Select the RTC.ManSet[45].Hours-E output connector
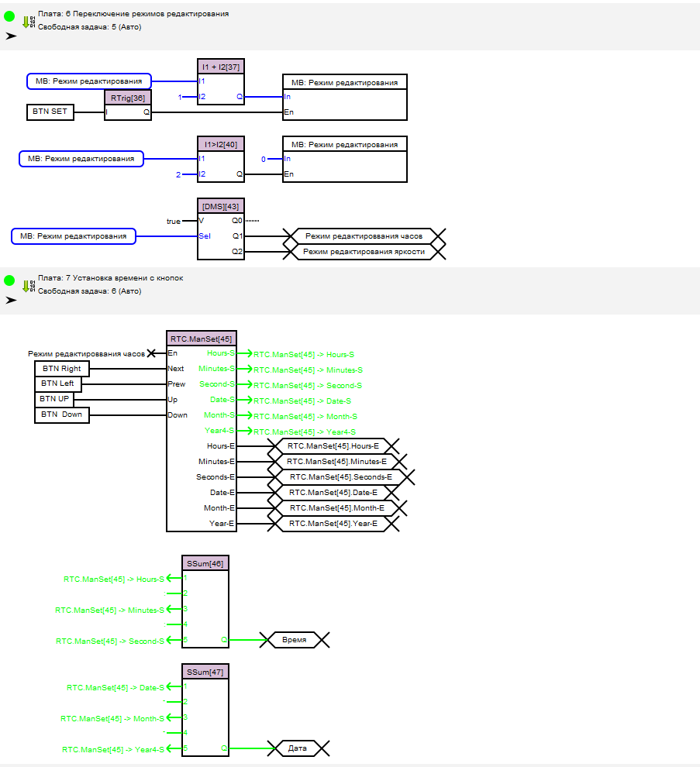Image resolution: width=700 pixels, height=767 pixels. click(333, 446)
